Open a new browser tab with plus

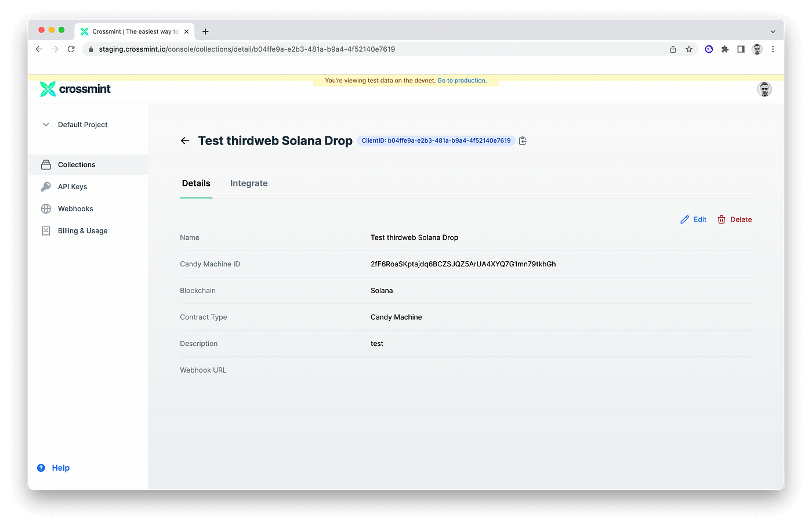click(205, 31)
